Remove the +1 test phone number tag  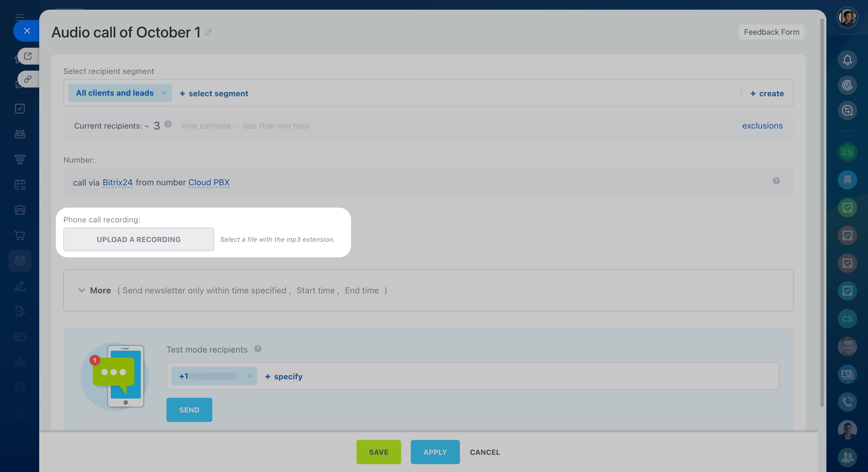pyautogui.click(x=249, y=376)
